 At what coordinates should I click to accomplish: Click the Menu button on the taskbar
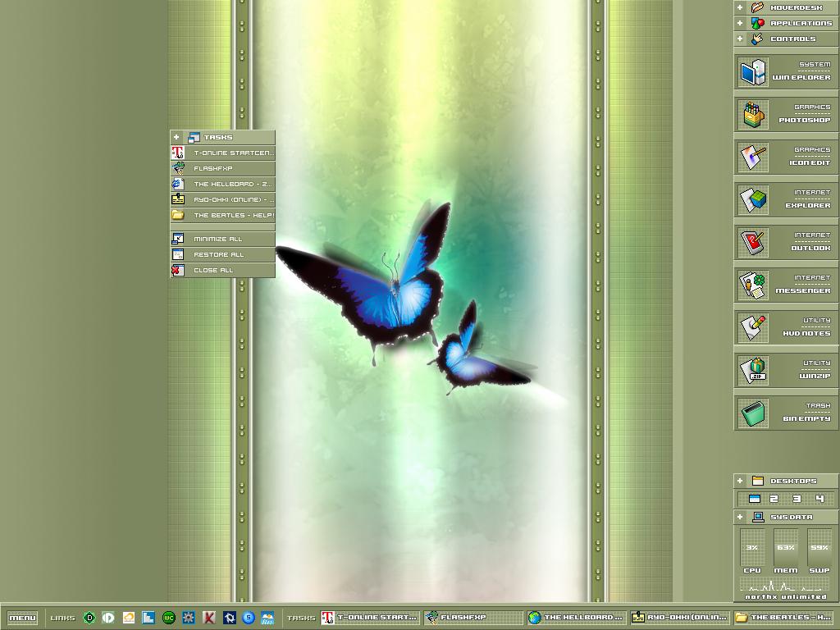pos(22,618)
